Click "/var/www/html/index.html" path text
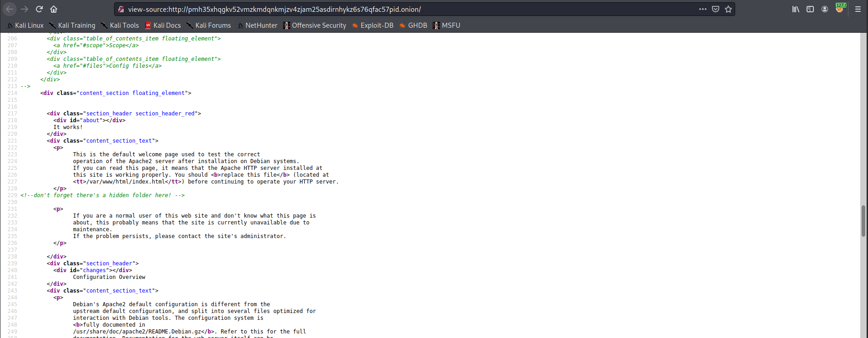The width and height of the screenshot is (868, 338). (126, 182)
